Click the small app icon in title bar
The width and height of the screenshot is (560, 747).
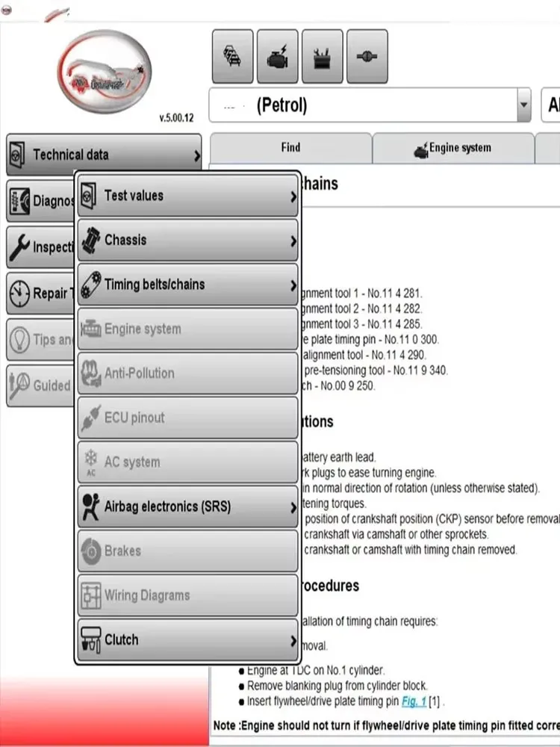point(6,10)
